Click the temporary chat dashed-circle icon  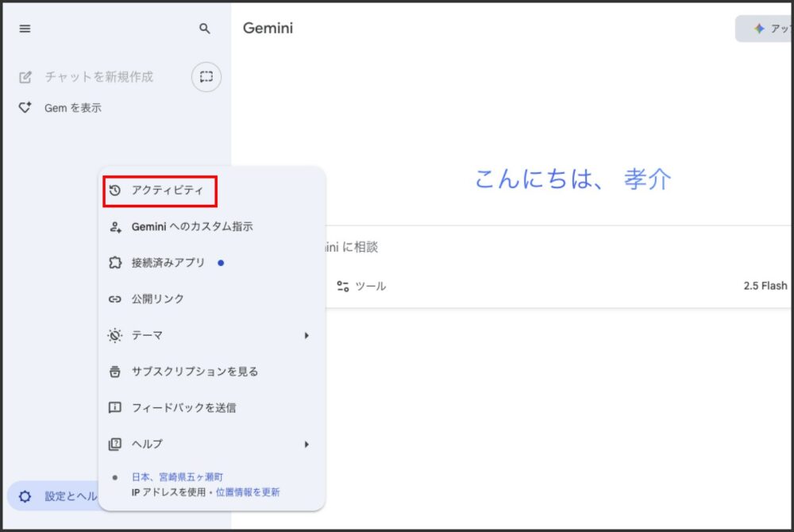(206, 77)
